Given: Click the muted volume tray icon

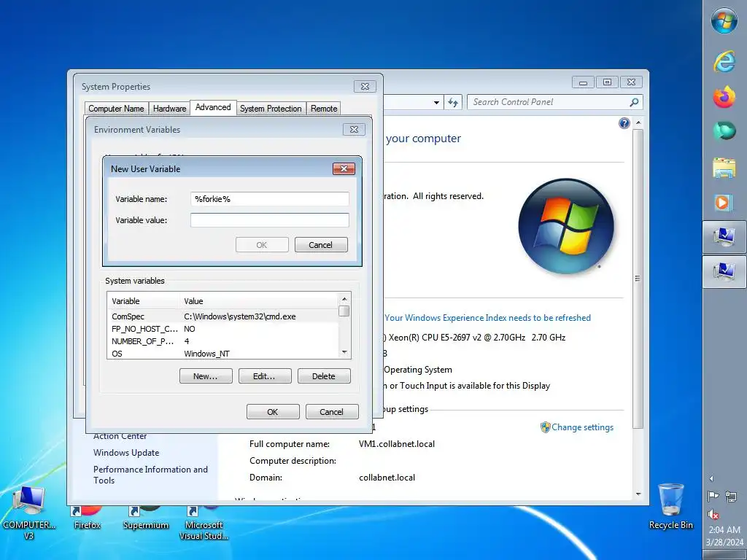Looking at the screenshot, I should [x=713, y=514].
